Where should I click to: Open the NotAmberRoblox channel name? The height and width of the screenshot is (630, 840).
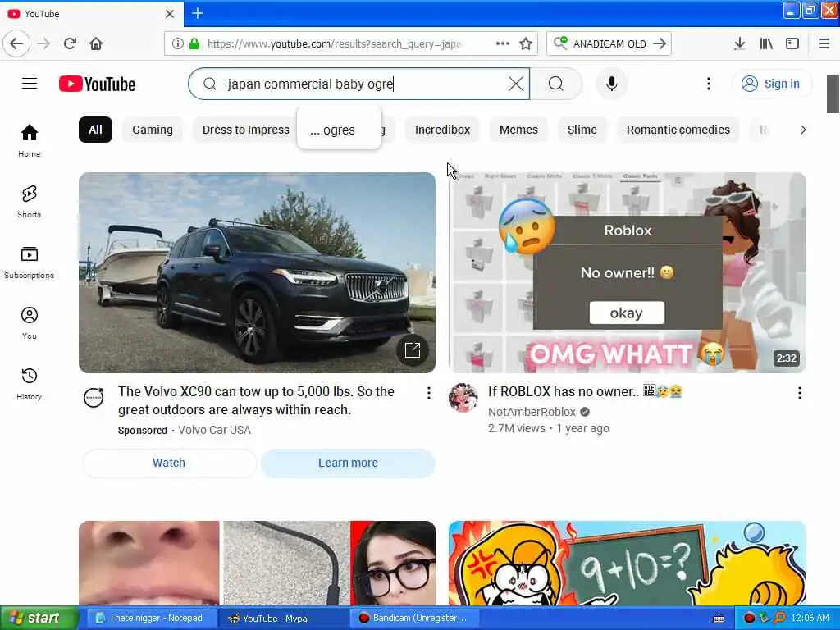point(532,412)
